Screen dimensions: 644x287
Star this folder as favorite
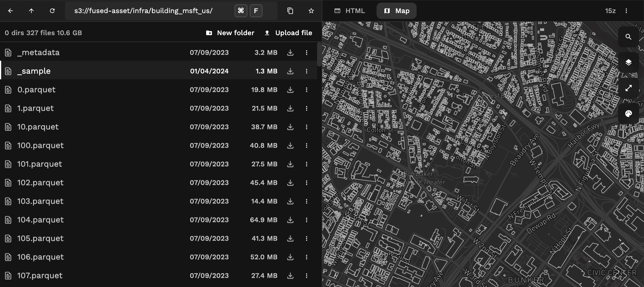click(311, 11)
